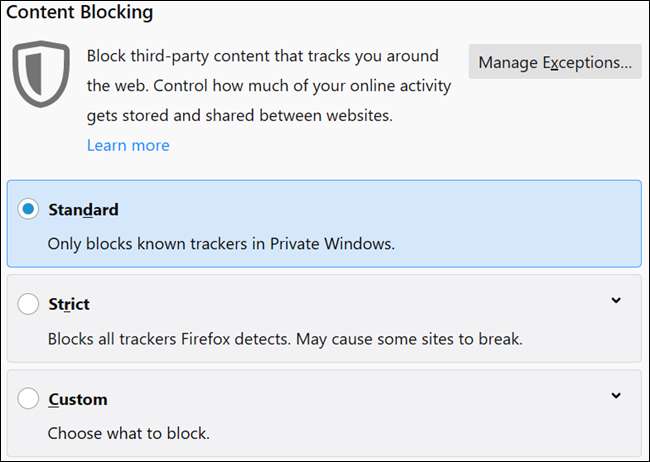Click 'gets stored and shared between websites' line
Image resolution: width=650 pixels, height=462 pixels.
pos(240,115)
